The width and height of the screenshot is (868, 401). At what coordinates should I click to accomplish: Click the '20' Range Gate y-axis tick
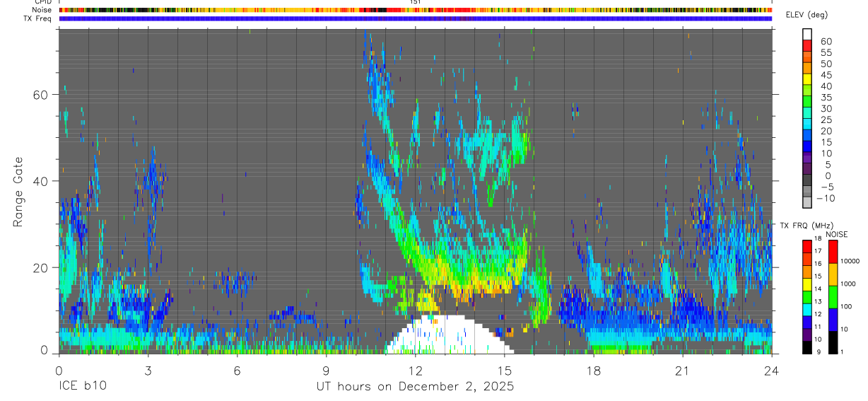pos(42,267)
